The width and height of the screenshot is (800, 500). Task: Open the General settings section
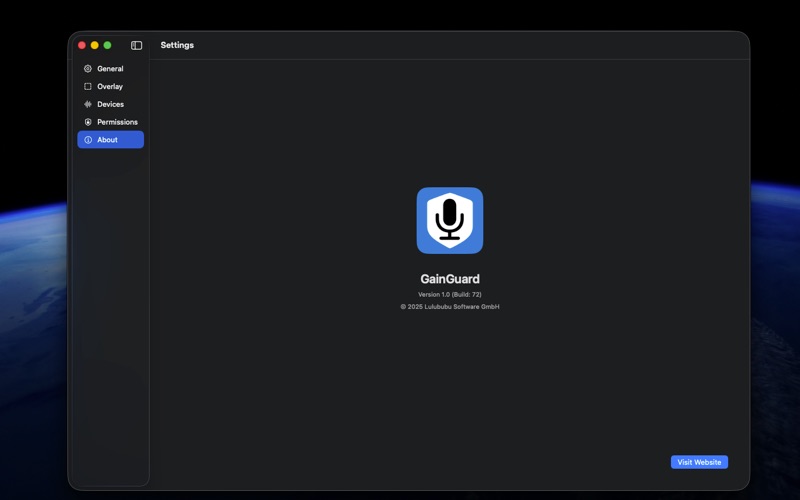110,68
